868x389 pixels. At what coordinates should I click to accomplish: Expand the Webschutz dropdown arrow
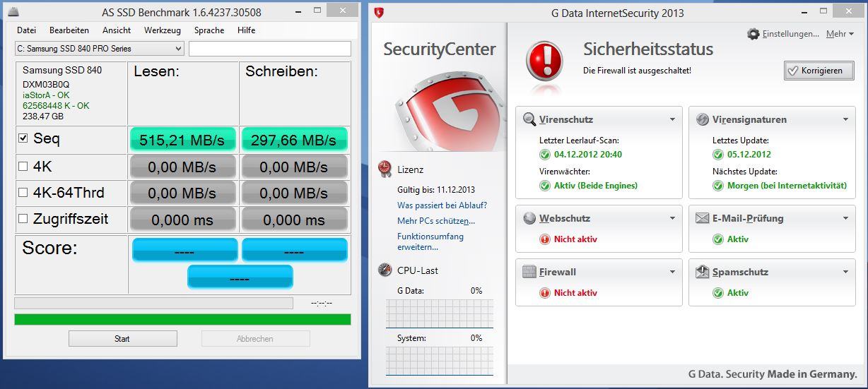[x=672, y=218]
